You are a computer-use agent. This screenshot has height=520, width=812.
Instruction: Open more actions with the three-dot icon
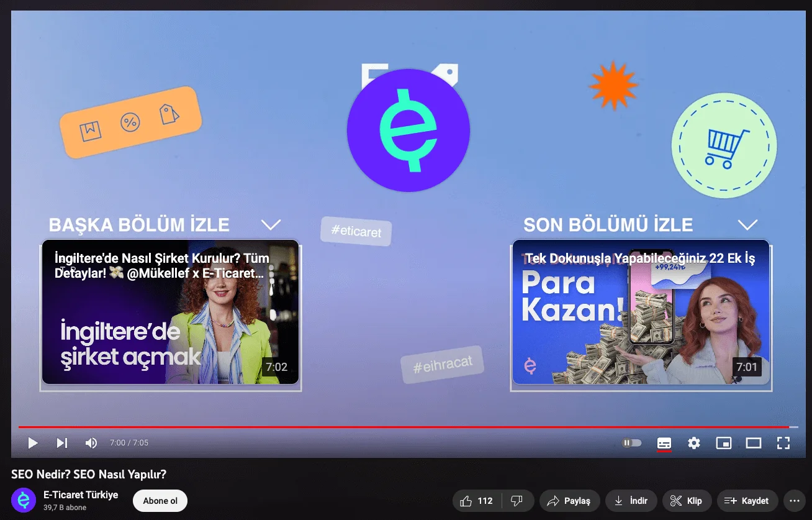795,501
